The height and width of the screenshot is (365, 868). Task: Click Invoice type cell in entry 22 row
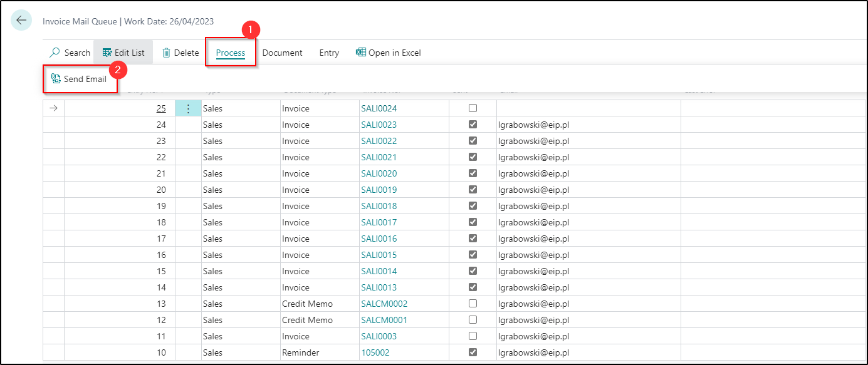[x=320, y=157]
